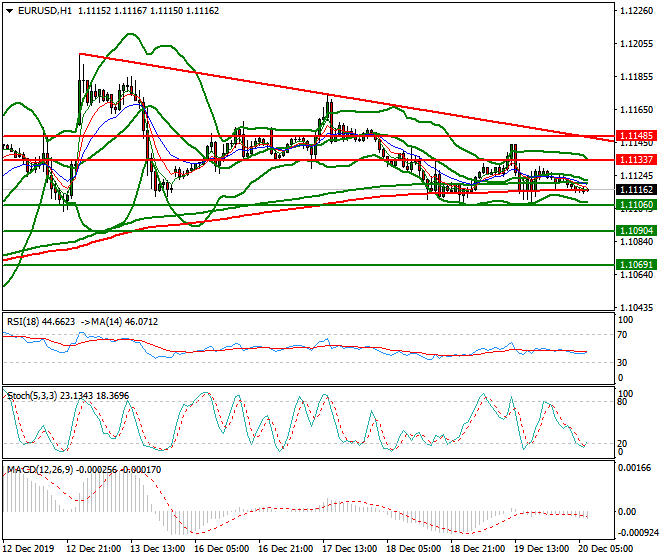Select red price label 1.11337
This screenshot has height=560, width=660.
[637, 160]
